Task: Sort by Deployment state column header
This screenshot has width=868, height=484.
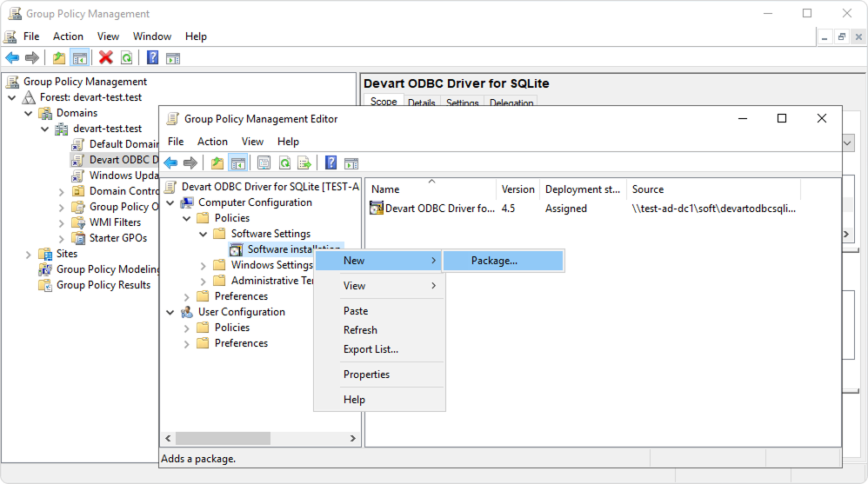Action: tap(583, 189)
